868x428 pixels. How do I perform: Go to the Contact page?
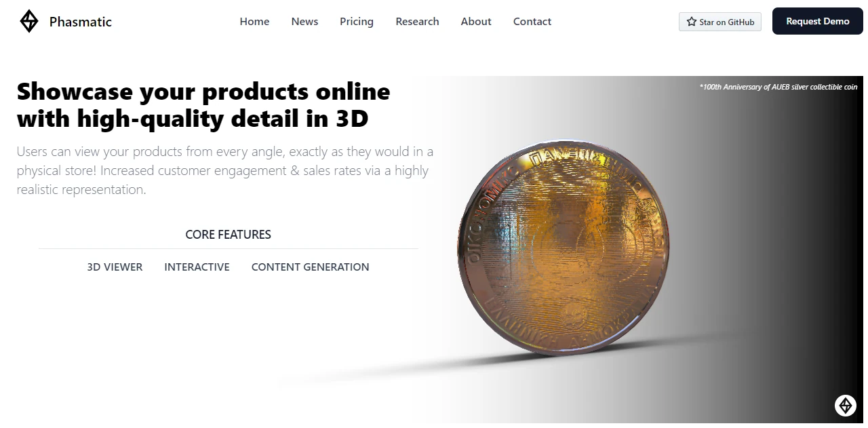[x=532, y=22]
